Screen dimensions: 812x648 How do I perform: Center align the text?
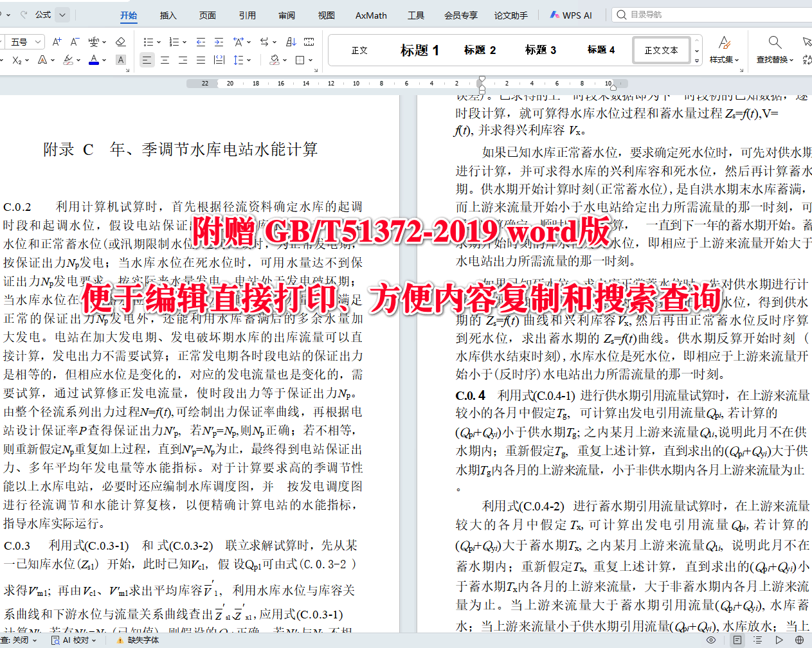[165, 60]
